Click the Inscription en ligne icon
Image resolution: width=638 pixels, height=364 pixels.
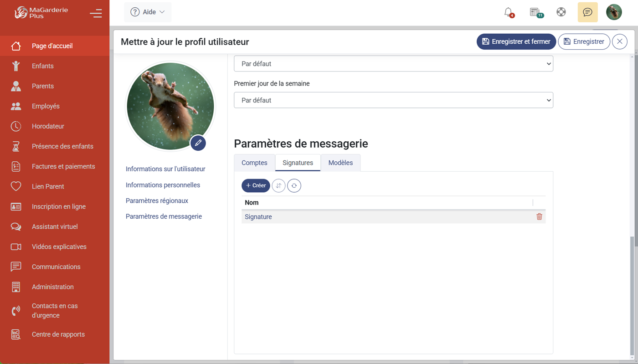(x=16, y=206)
